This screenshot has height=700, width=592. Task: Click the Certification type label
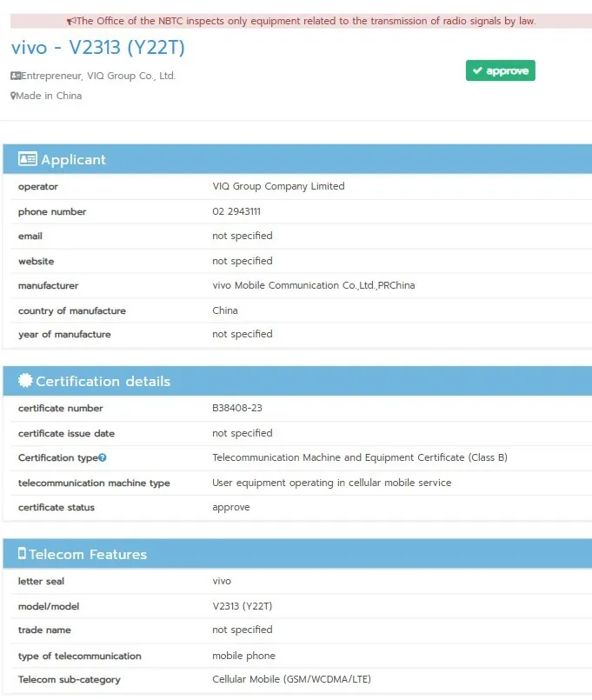click(58, 457)
